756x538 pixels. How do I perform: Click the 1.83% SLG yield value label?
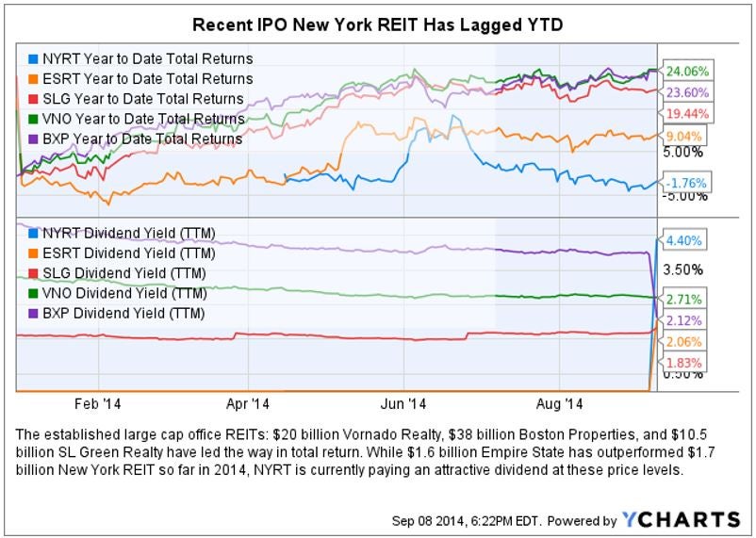683,364
